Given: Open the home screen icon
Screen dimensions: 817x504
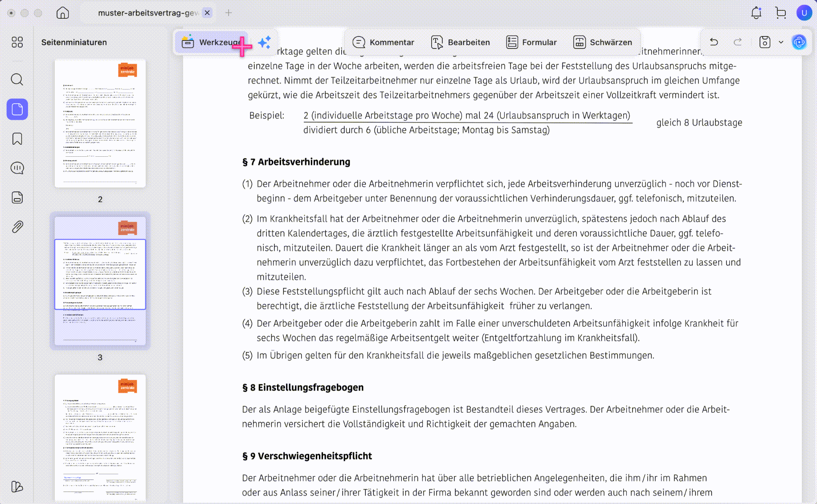Looking at the screenshot, I should point(63,13).
